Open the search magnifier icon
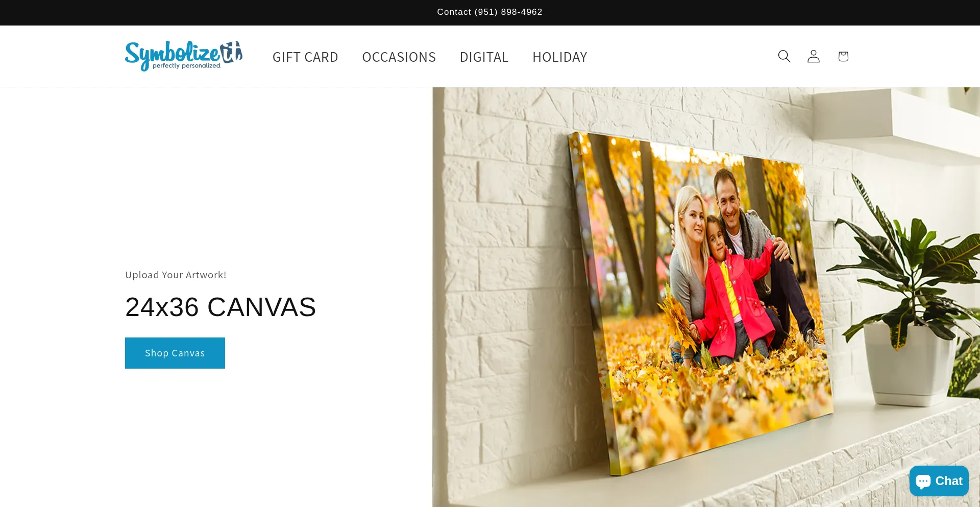This screenshot has width=980, height=507. click(x=784, y=56)
